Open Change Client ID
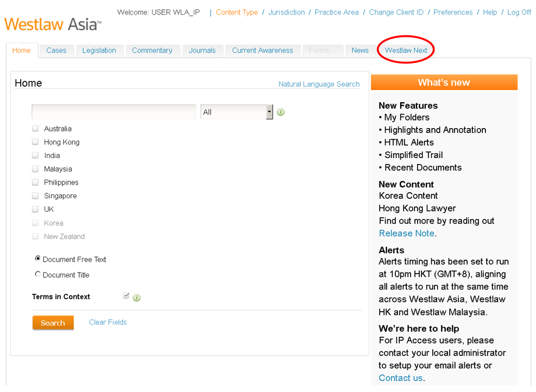Viewport: 536px width, 392px height. [396, 12]
